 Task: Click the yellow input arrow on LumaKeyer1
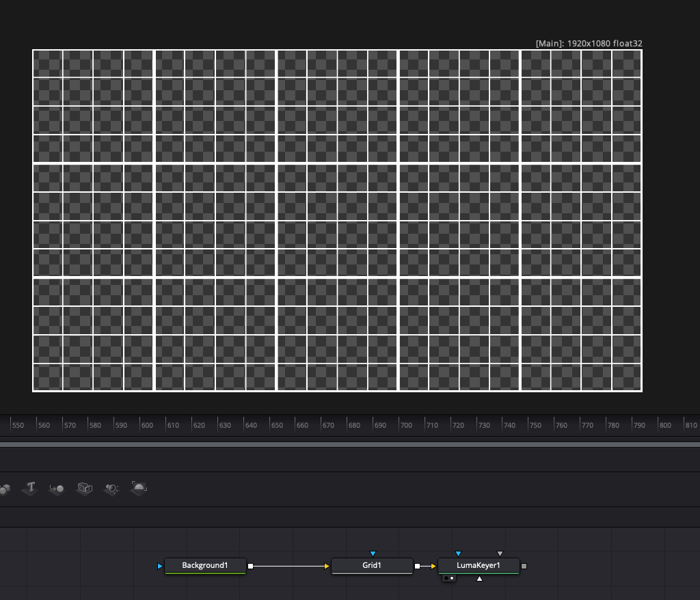pyautogui.click(x=433, y=566)
